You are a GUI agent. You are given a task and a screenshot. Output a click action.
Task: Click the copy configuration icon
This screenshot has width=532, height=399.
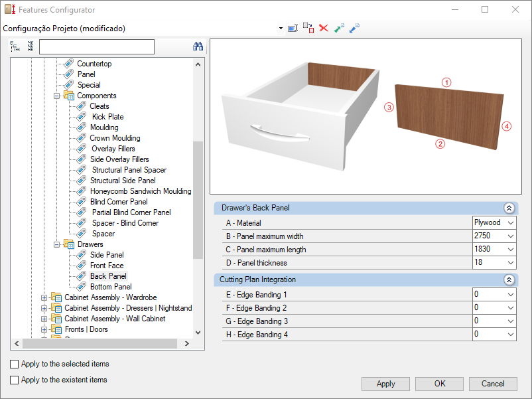[308, 28]
